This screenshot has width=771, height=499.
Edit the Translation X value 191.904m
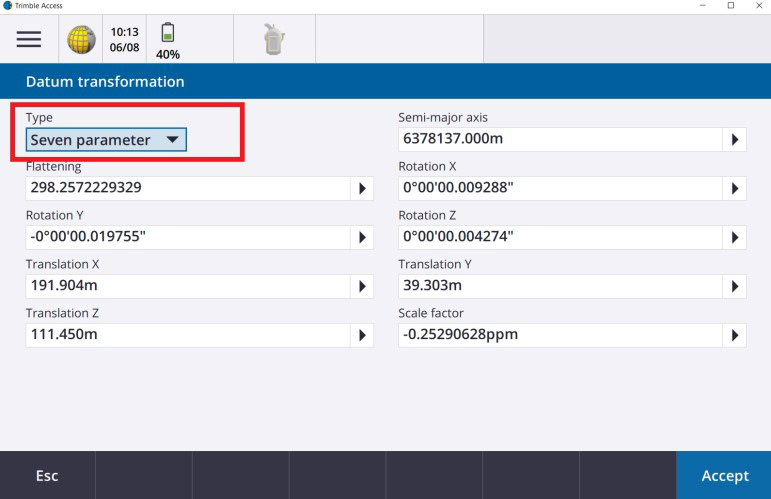pos(188,286)
